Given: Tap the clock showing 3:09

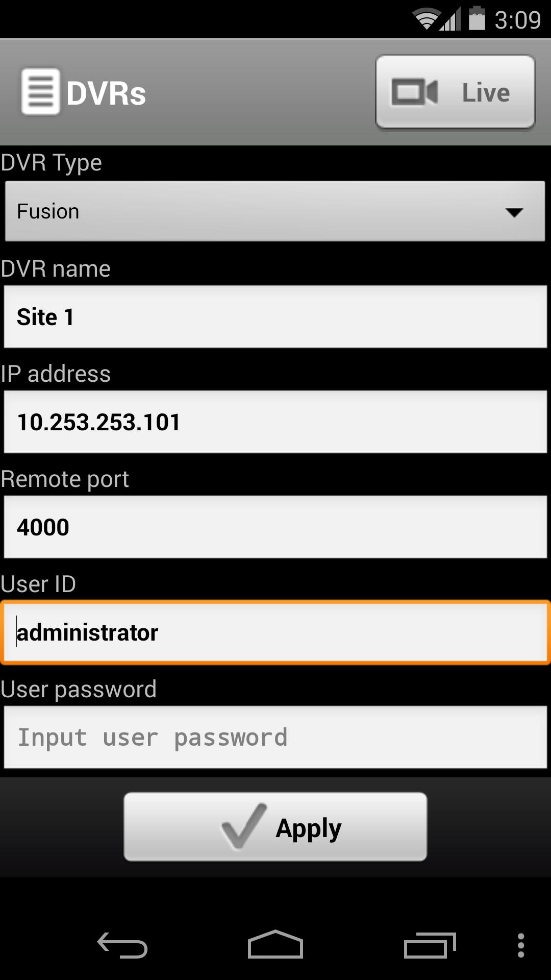Looking at the screenshot, I should (x=517, y=20).
